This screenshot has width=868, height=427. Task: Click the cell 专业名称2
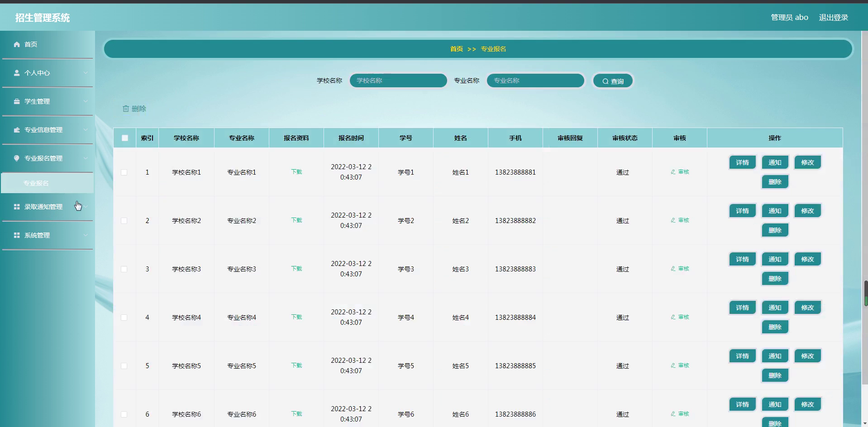[x=241, y=221]
